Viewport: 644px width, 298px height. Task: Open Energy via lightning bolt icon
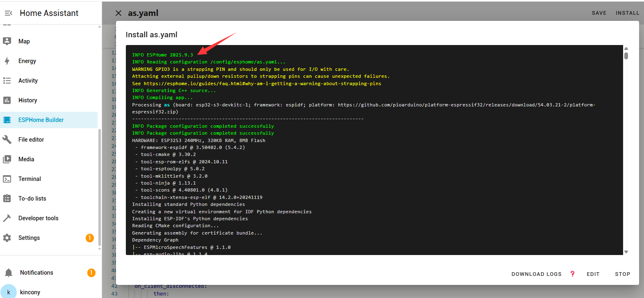(x=7, y=61)
